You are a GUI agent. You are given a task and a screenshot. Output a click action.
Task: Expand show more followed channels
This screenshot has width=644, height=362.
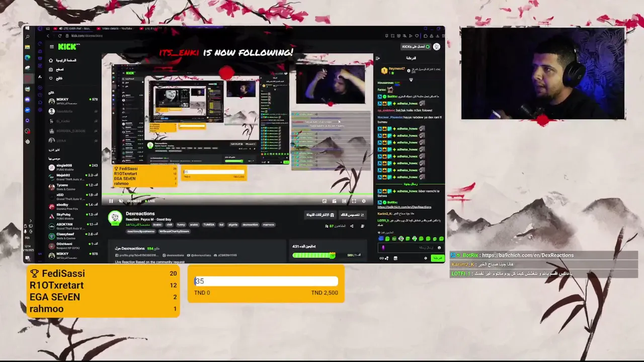tap(54, 150)
